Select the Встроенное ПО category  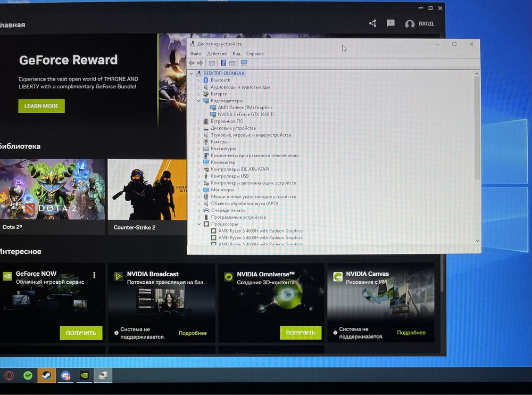[227, 121]
